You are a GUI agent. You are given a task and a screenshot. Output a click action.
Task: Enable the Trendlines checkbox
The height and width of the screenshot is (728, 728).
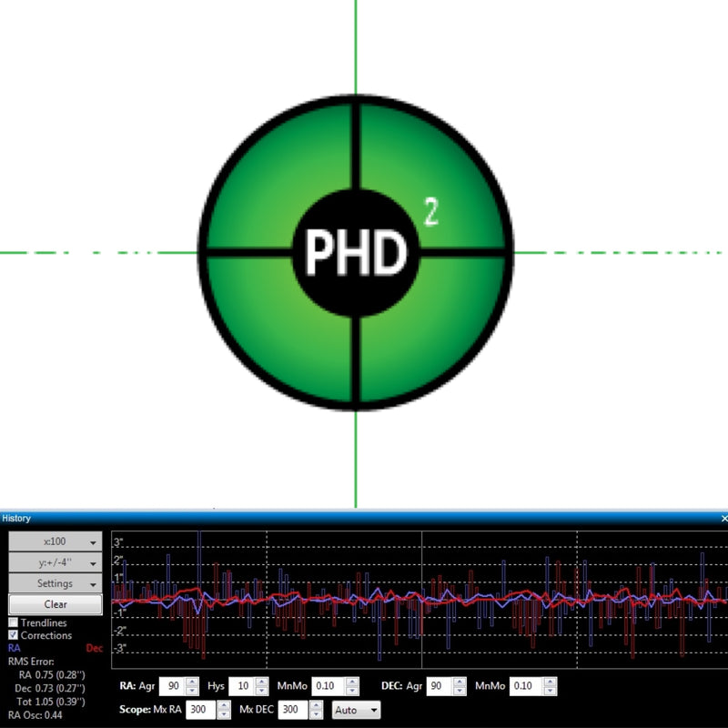click(x=15, y=623)
